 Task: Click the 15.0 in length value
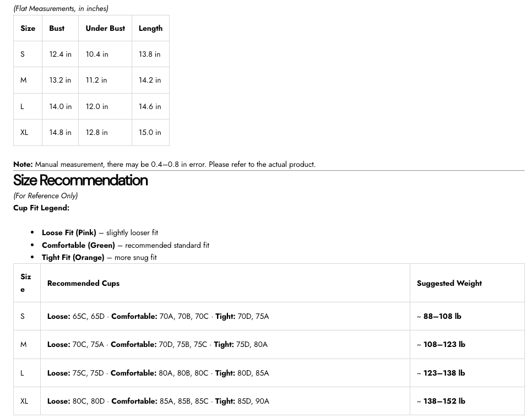pyautogui.click(x=150, y=132)
